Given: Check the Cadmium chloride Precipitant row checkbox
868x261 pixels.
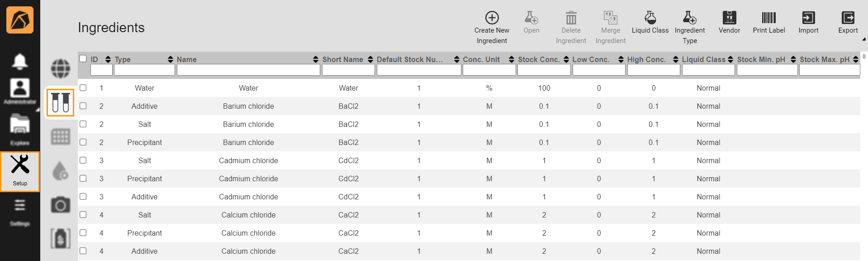Looking at the screenshot, I should (83, 178).
